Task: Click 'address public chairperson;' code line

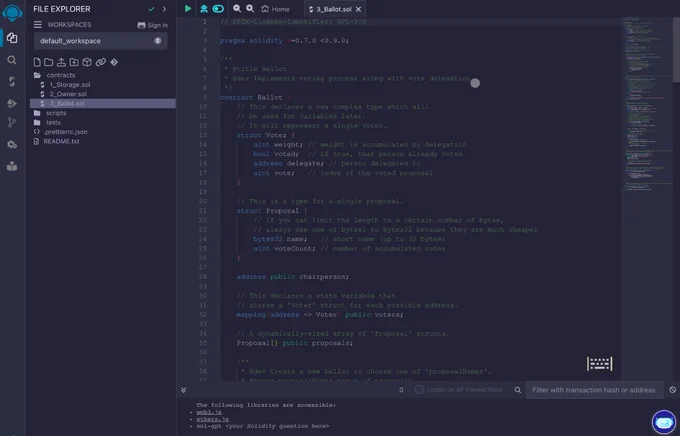Action: coord(293,277)
